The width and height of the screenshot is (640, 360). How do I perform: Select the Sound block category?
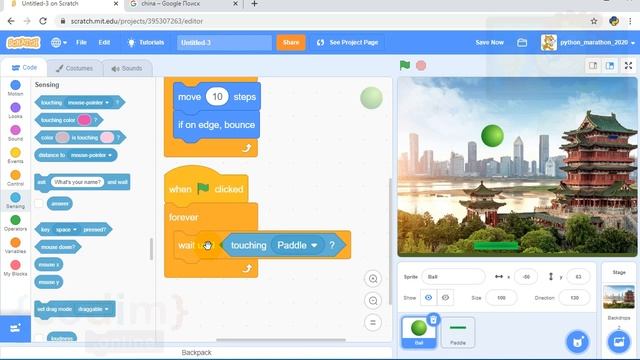(15, 133)
